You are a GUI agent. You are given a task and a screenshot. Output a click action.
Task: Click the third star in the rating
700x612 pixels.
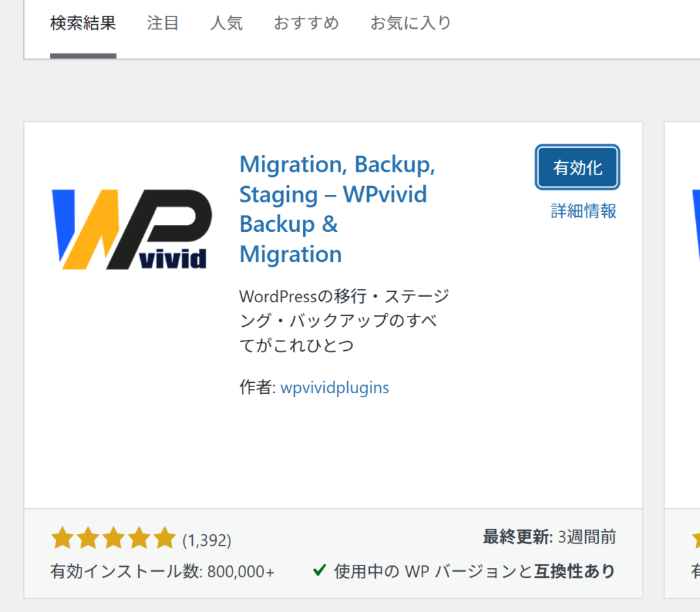[x=113, y=539]
